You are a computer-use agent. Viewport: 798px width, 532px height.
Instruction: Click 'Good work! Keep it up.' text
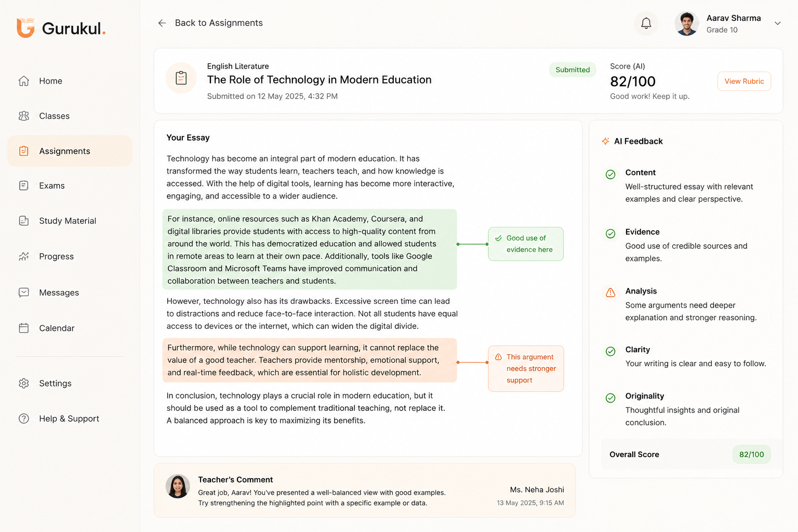(x=649, y=96)
